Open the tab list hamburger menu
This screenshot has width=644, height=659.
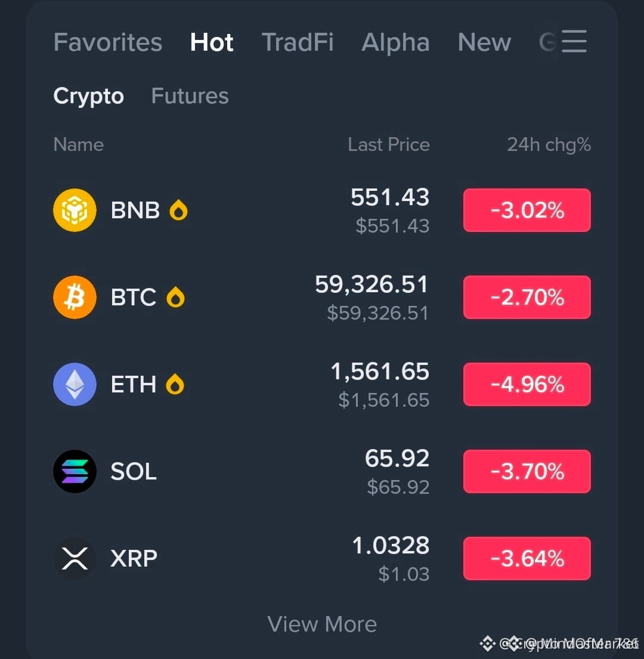[x=574, y=41]
